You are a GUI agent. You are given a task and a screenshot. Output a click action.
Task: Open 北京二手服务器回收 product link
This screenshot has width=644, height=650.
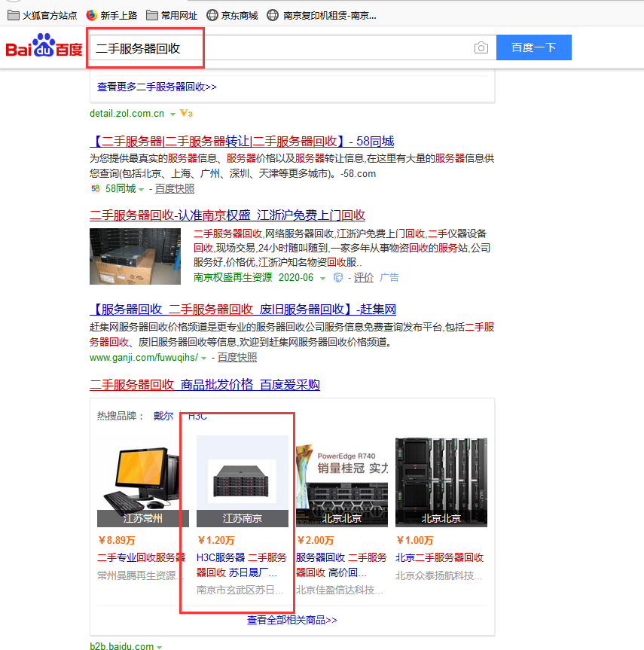pos(440,557)
